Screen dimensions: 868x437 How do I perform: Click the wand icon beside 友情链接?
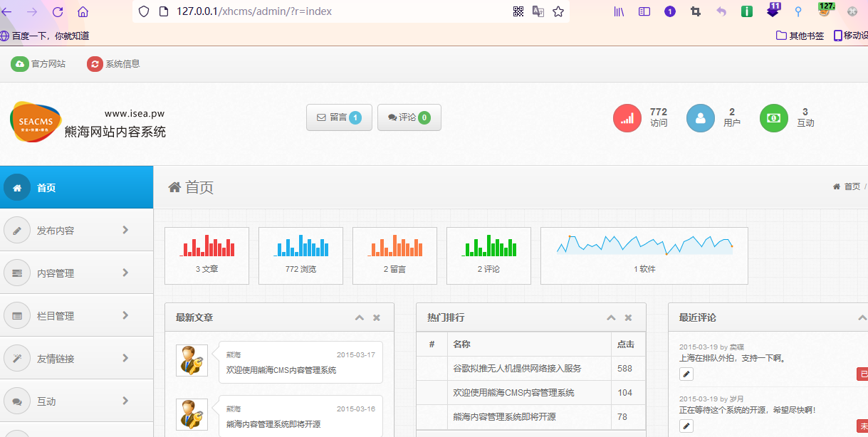[x=17, y=359]
